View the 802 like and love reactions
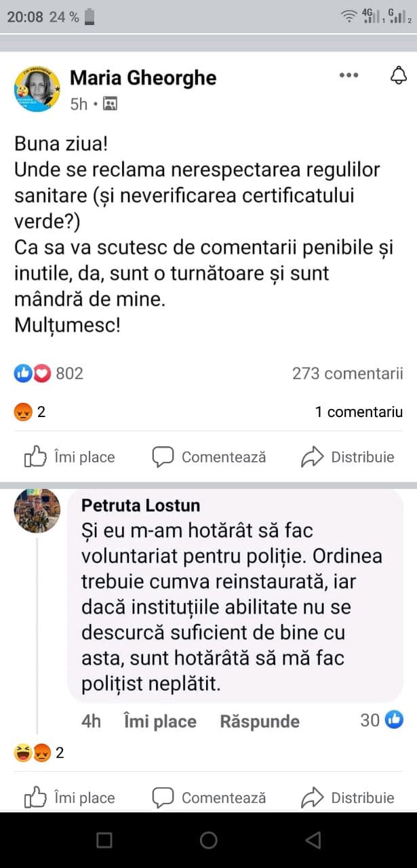The height and width of the screenshot is (868, 417). (49, 373)
